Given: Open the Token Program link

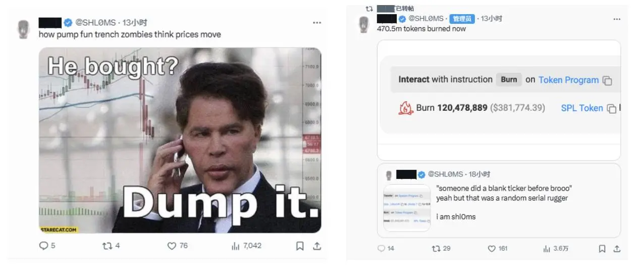Looking at the screenshot, I should tap(568, 80).
